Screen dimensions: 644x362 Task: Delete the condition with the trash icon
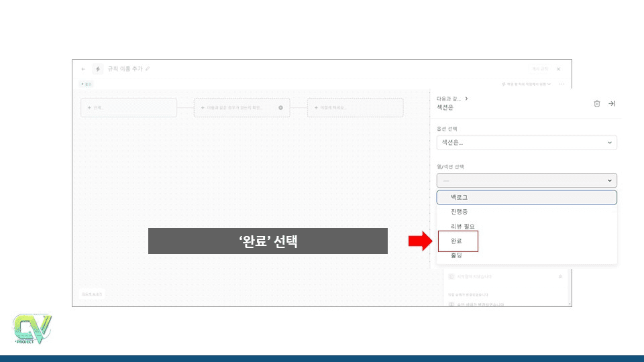tap(597, 104)
